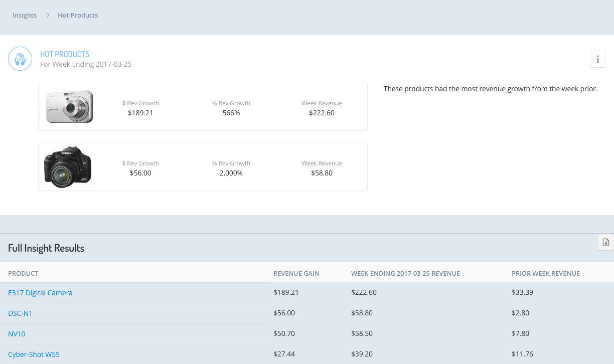Screen dimensions: 614x364
Task: Click the revenue growth description text
Action: (x=491, y=89)
